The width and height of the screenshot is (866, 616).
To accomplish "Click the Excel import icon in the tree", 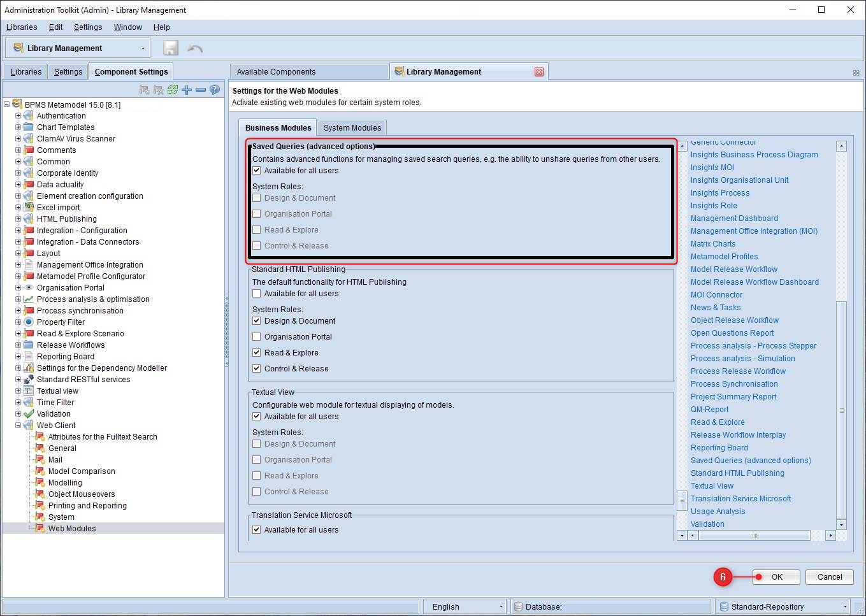I will pos(29,208).
